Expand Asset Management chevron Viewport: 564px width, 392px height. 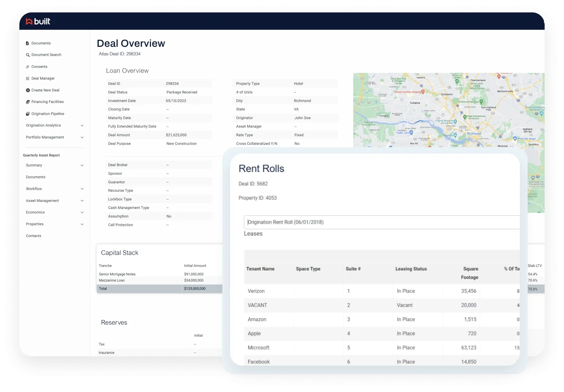tap(82, 201)
